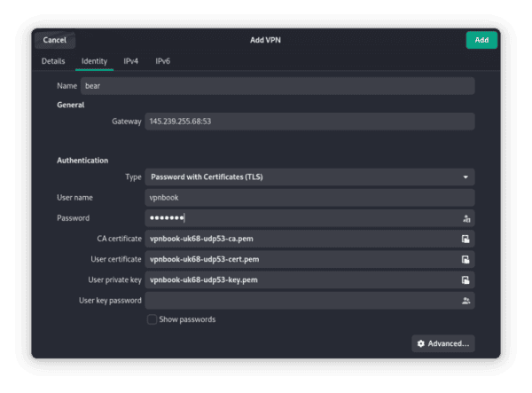The height and width of the screenshot is (393, 532).
Task: Focus the User name field with vpnbook
Action: coord(309,198)
